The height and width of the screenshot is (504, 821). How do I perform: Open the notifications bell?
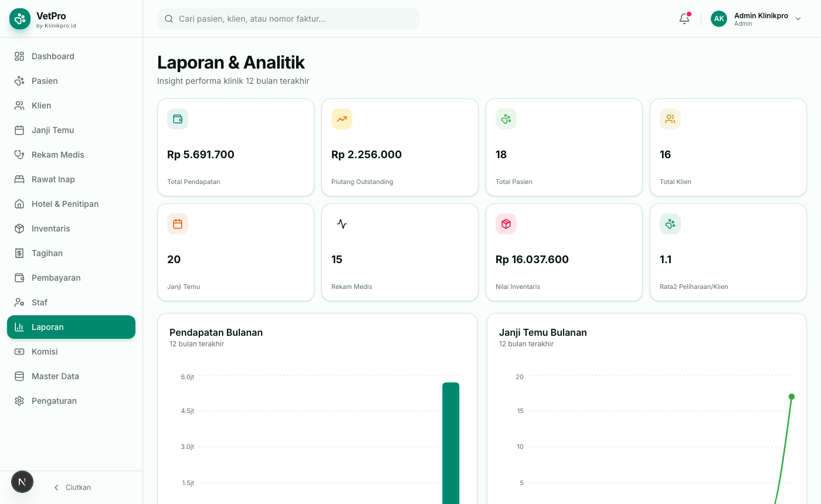tap(684, 19)
